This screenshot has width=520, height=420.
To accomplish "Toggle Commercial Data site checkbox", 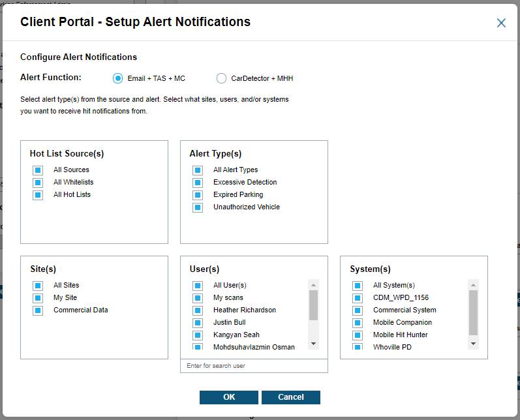I will pyautogui.click(x=38, y=310).
